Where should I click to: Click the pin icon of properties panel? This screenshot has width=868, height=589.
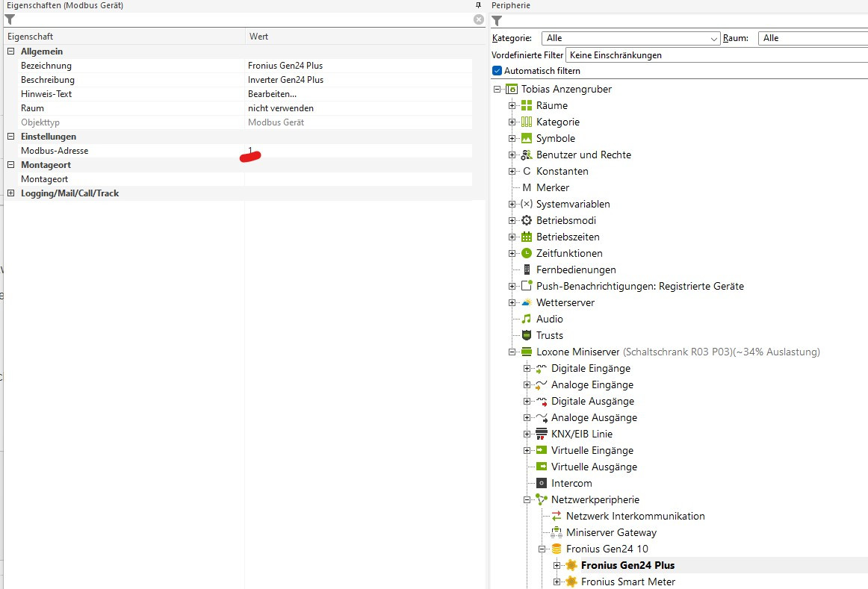[x=479, y=5]
